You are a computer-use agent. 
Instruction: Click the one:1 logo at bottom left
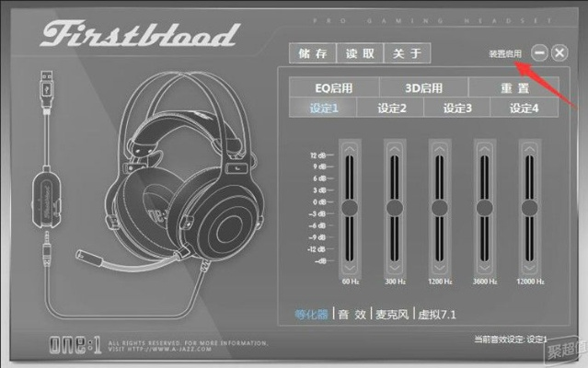[76, 346]
